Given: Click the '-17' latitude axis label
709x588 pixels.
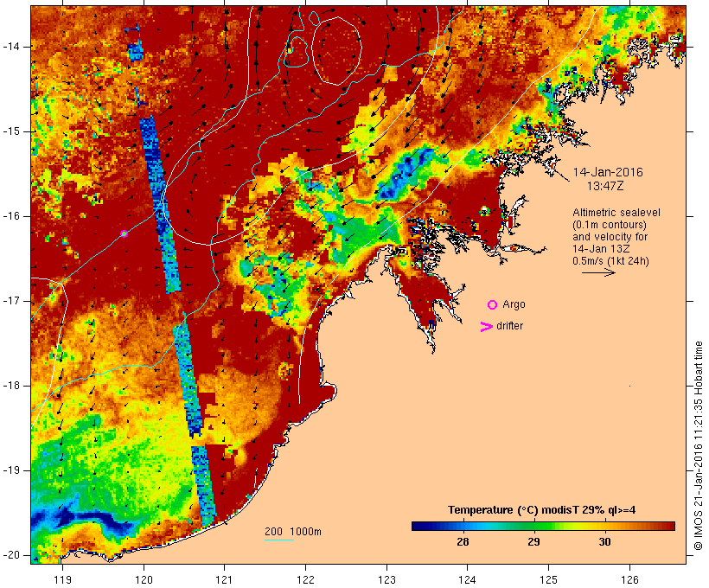Looking at the screenshot, I should (12, 301).
